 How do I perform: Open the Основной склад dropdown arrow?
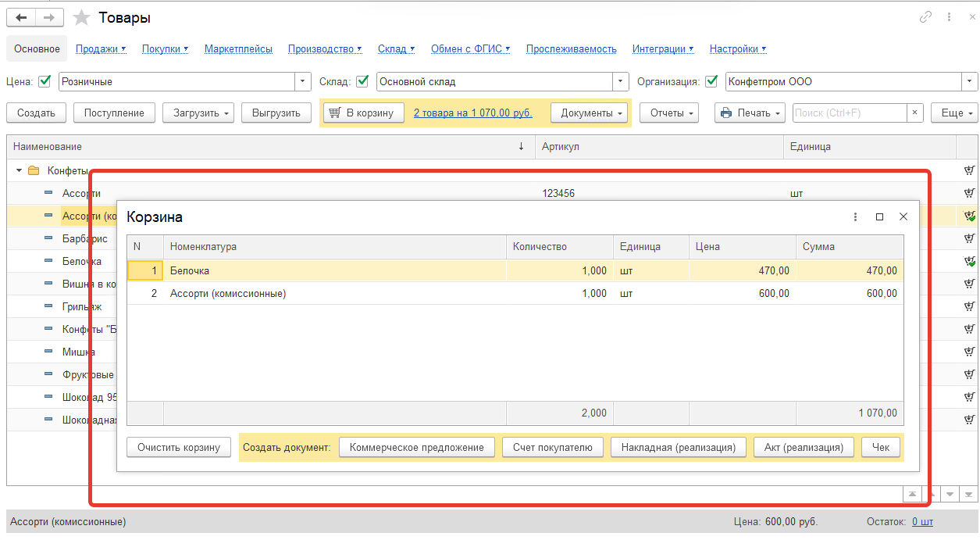pos(621,81)
